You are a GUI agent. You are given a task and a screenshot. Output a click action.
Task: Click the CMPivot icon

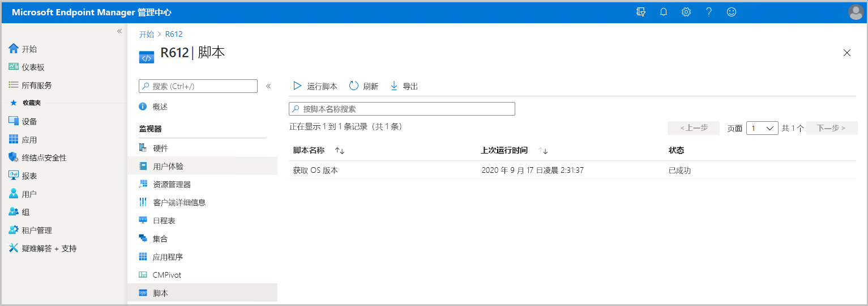click(143, 275)
